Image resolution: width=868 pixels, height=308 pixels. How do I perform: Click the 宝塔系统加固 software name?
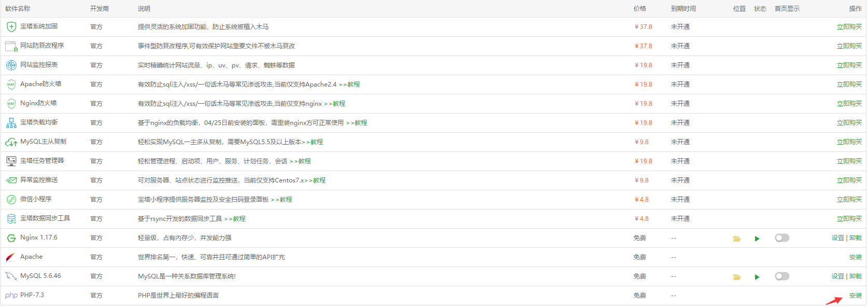tap(39, 26)
